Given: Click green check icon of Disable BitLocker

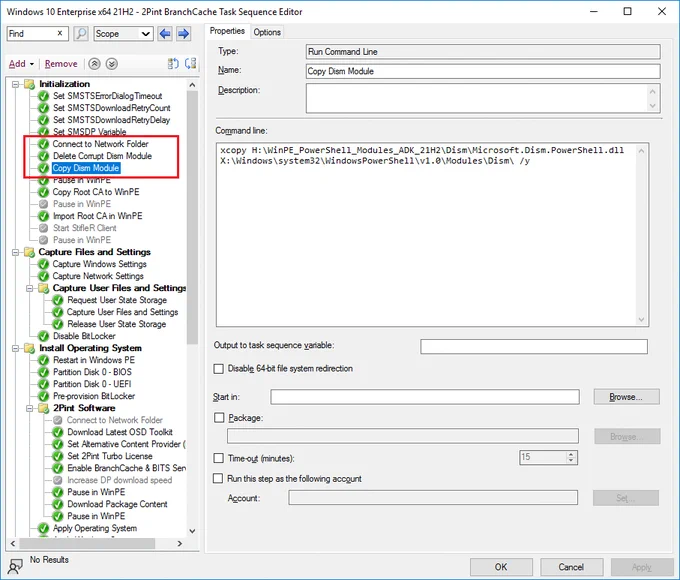Looking at the screenshot, I should click(43, 336).
